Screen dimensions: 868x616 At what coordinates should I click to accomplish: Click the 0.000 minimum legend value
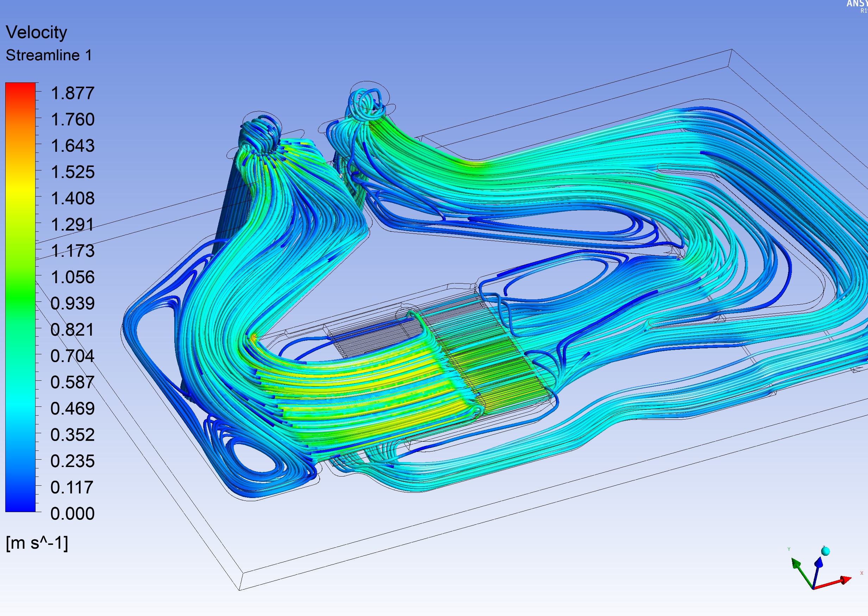click(x=72, y=514)
